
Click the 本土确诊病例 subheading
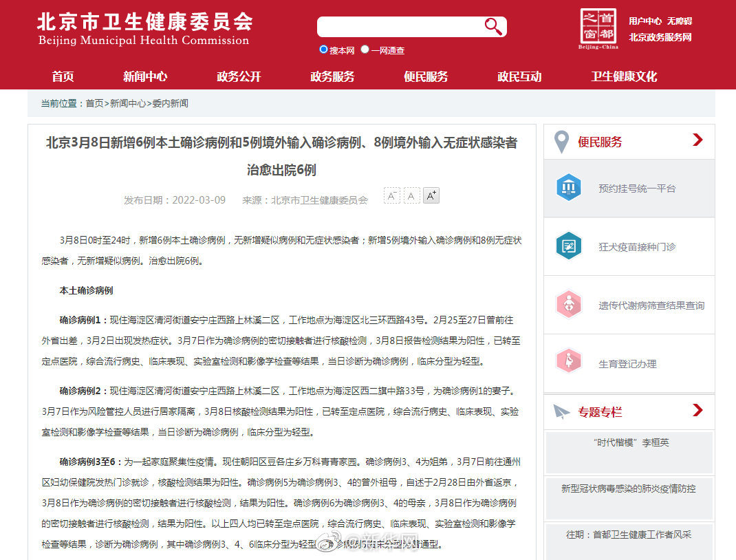(x=87, y=290)
